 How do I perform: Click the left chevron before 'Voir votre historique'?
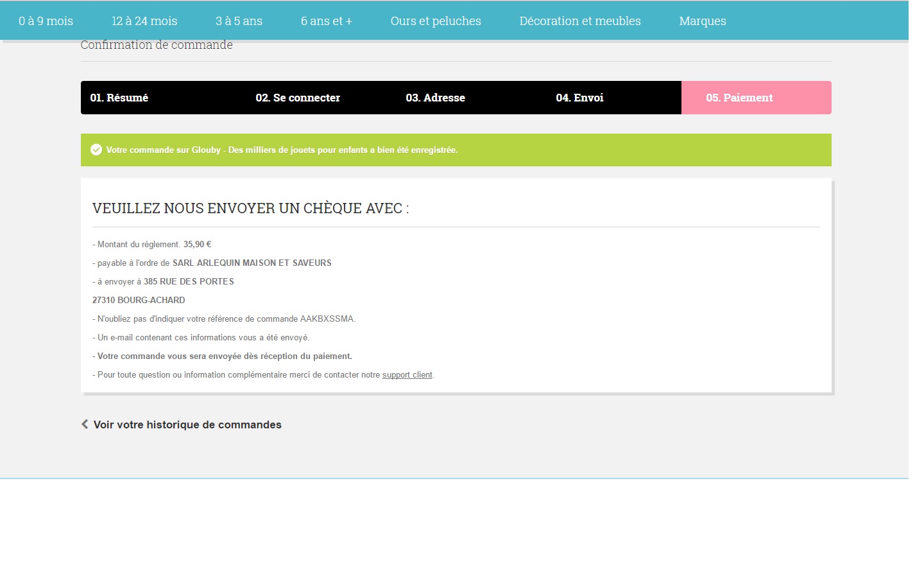85,425
